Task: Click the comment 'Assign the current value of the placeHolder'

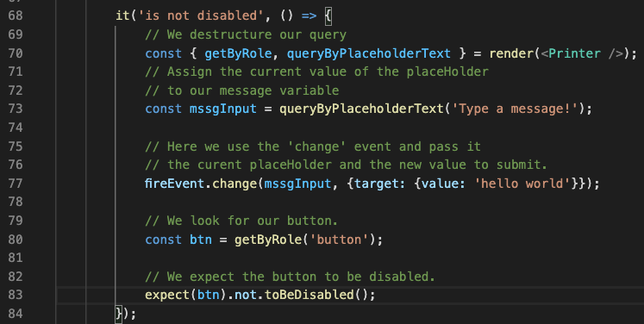Action: pos(316,72)
